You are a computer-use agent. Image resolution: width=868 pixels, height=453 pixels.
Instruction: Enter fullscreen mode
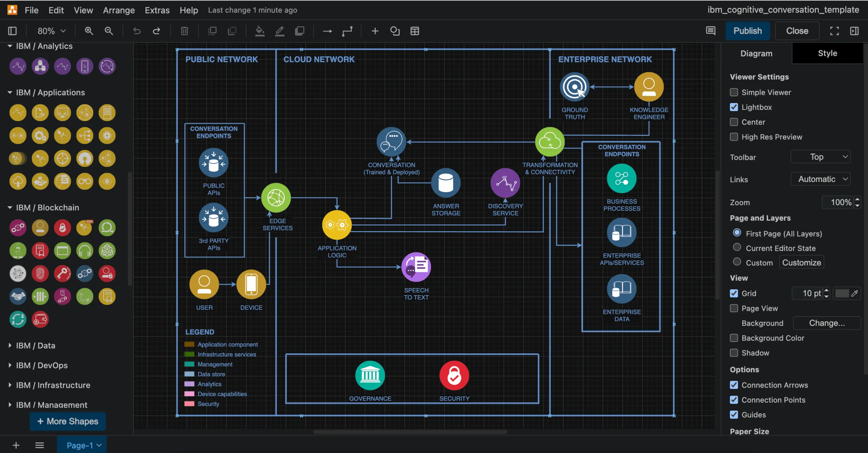coord(834,31)
